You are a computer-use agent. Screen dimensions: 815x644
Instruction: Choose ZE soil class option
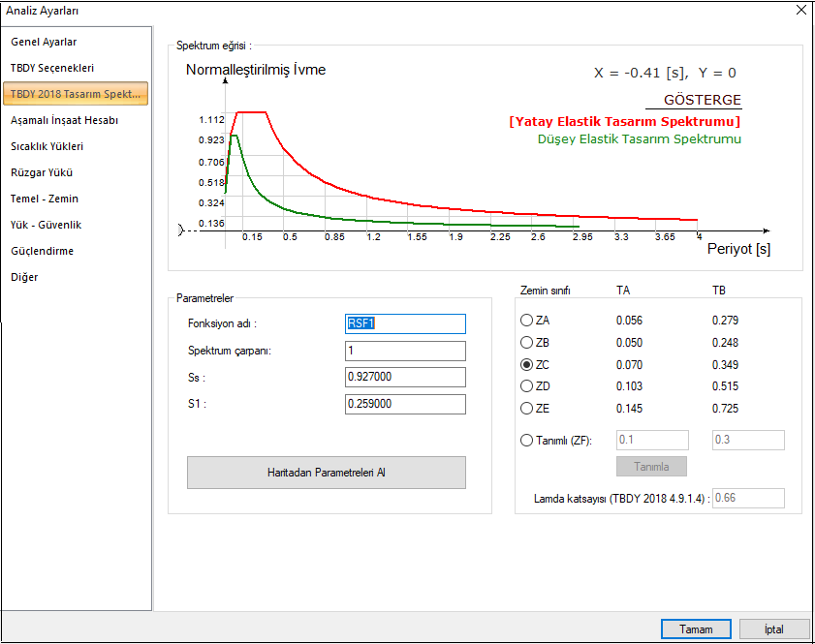pyautogui.click(x=527, y=409)
